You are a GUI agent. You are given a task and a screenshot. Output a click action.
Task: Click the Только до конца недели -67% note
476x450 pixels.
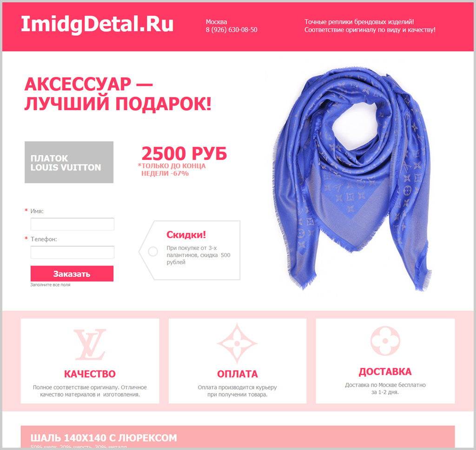pyautogui.click(x=172, y=170)
